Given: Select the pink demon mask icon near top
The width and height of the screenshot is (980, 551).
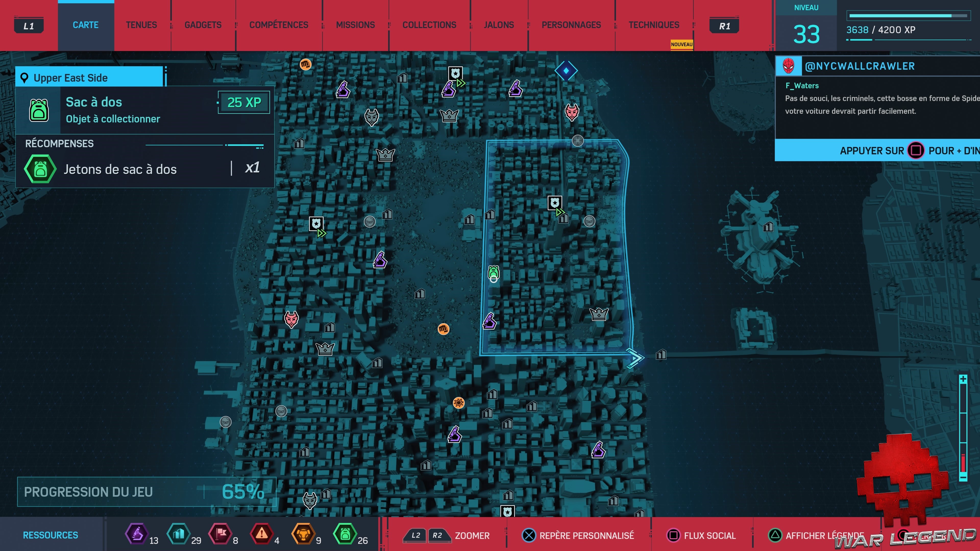Looking at the screenshot, I should click(x=571, y=112).
